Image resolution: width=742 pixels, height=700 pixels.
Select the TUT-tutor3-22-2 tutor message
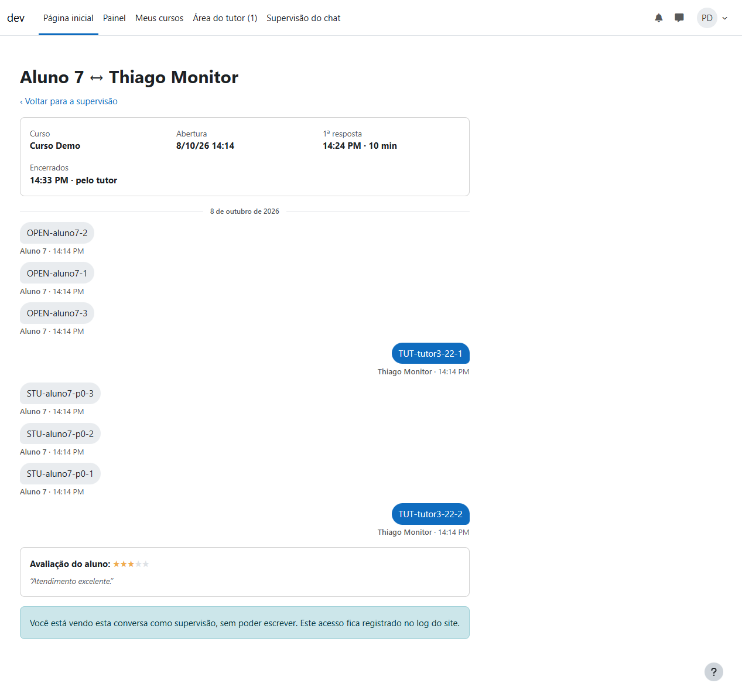tap(430, 514)
